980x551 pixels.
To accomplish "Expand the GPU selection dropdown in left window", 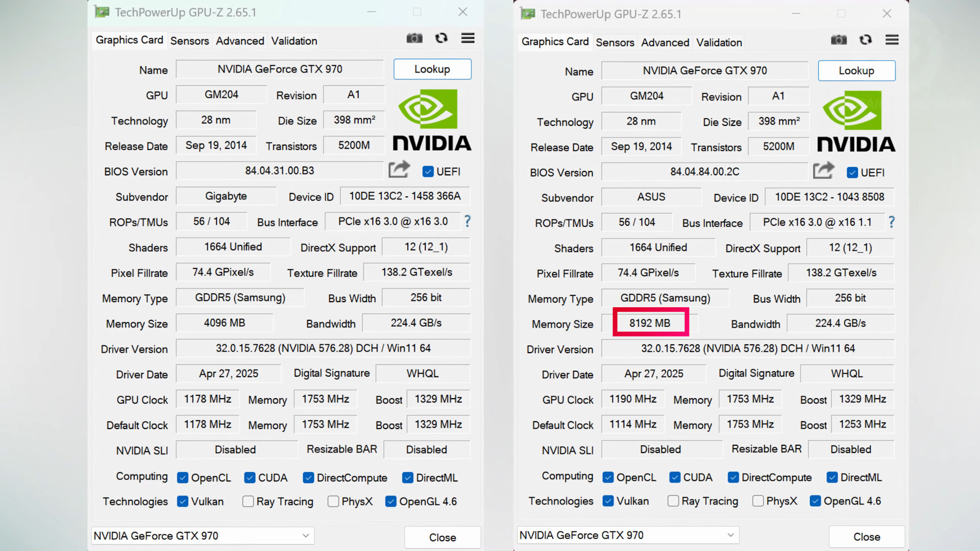I will click(x=305, y=536).
